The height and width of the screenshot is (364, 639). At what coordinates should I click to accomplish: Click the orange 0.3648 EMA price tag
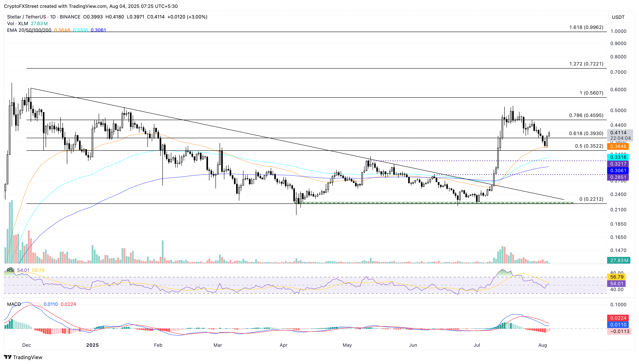pos(618,146)
